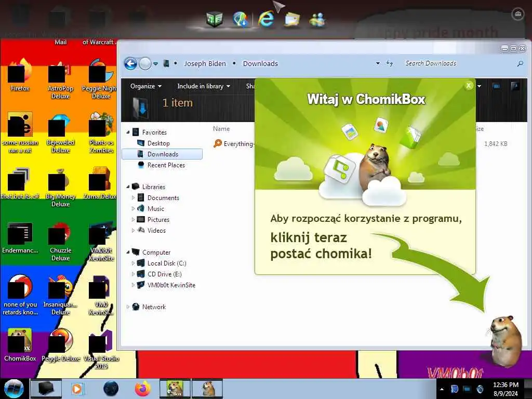Select Downloads in the navigation pane
The width and height of the screenshot is (532, 399).
[x=162, y=154]
